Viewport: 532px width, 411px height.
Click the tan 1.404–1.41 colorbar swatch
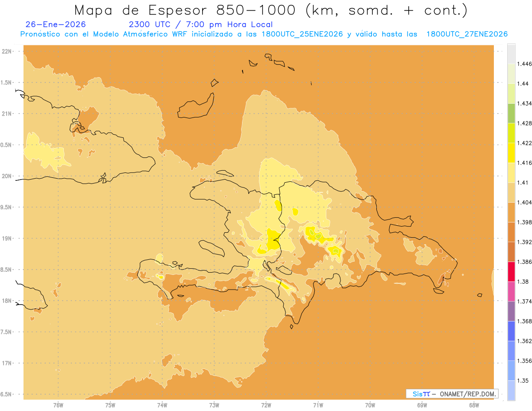(511, 192)
